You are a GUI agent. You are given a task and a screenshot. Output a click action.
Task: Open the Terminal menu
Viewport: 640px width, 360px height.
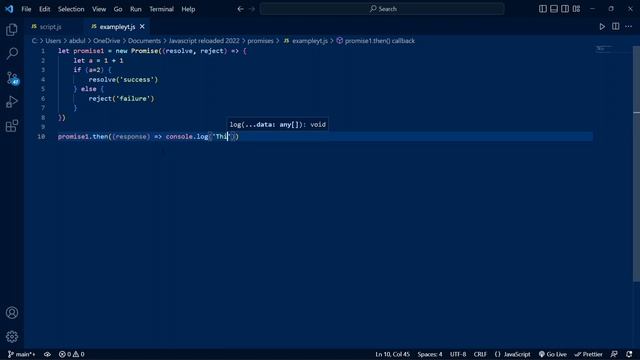pyautogui.click(x=161, y=9)
